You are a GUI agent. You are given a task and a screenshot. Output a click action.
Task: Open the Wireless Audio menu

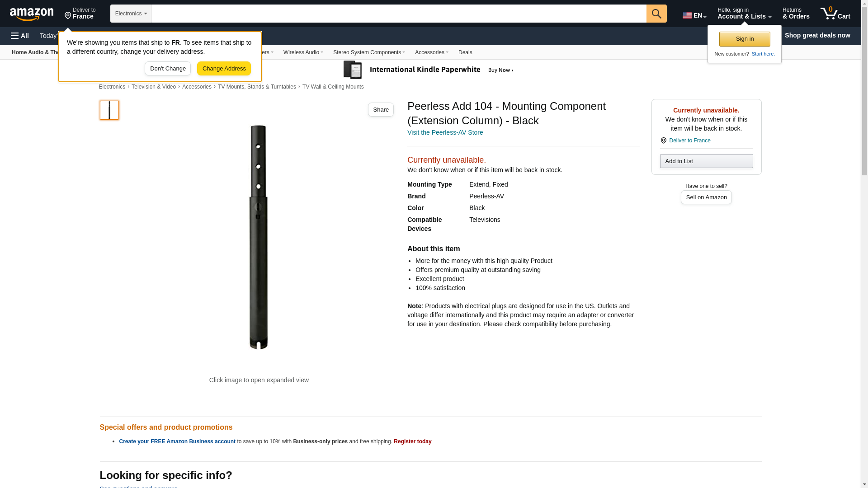click(303, 52)
